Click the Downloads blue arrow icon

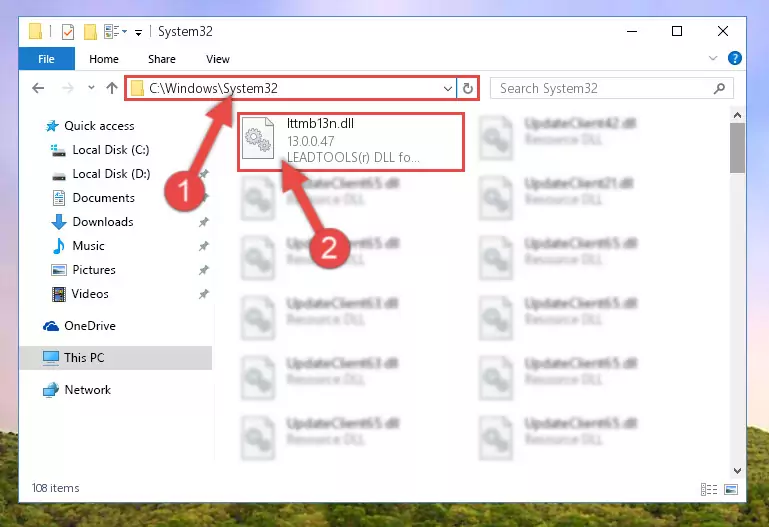(59, 222)
